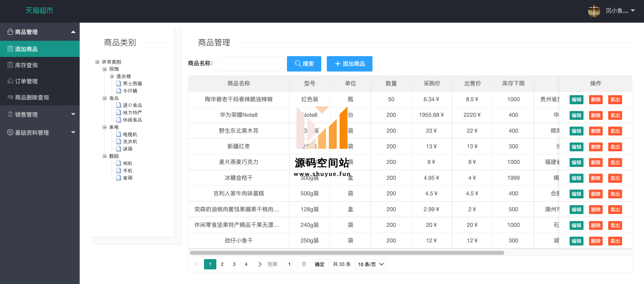The width and height of the screenshot is (644, 284).
Task: Open 商品删除查询 menu item in sidebar
Action: pos(40,97)
